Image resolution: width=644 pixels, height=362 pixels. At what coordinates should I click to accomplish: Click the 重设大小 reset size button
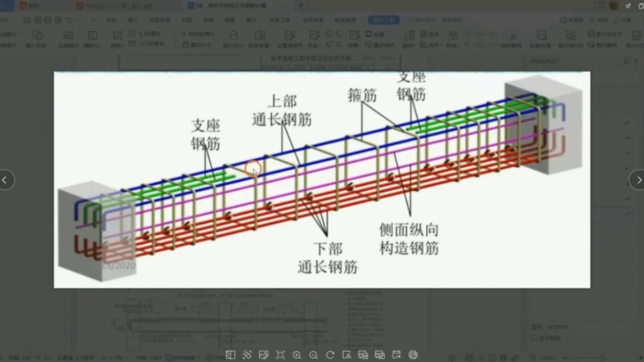coord(197,45)
